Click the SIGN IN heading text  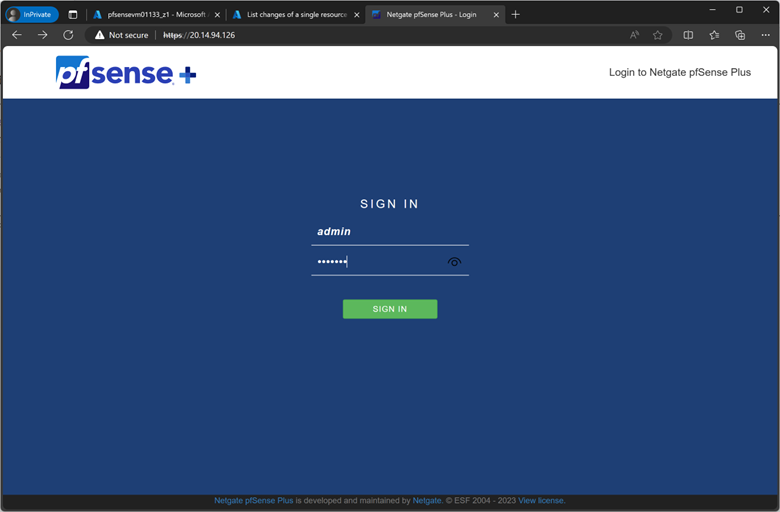390,204
